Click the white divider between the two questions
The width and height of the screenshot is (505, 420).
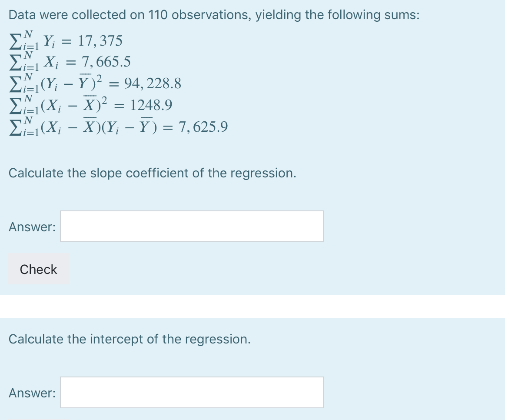pos(252,304)
